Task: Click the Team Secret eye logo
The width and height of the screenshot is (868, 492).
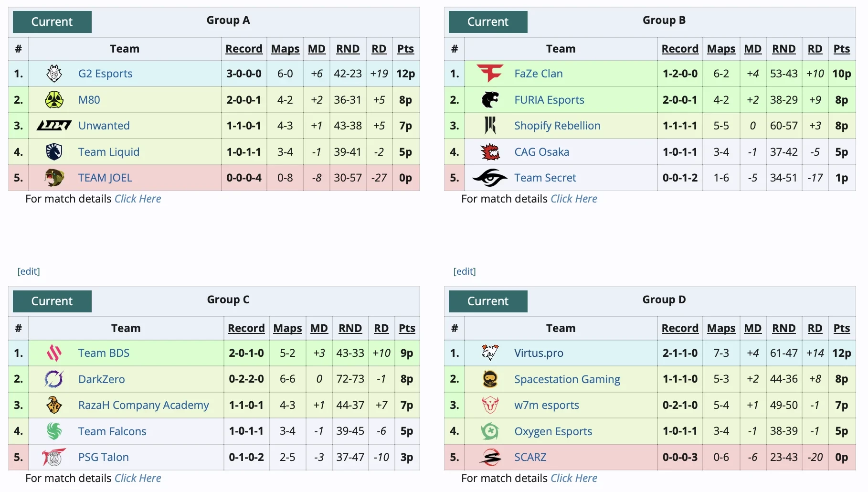Action: click(x=490, y=178)
